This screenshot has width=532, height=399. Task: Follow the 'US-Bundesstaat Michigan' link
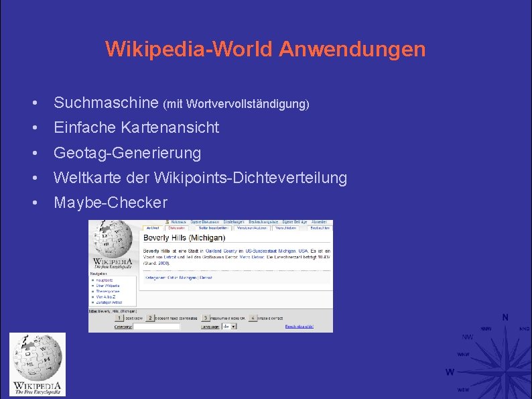pos(271,251)
